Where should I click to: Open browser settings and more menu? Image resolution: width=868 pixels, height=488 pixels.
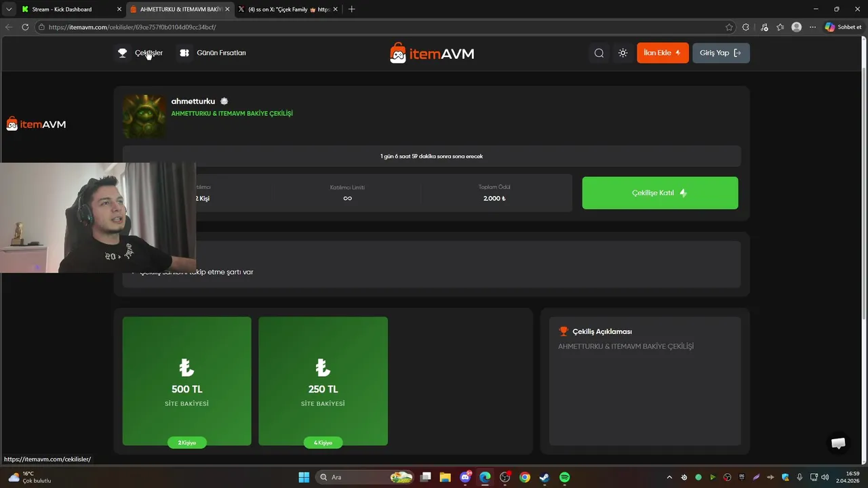pyautogui.click(x=812, y=27)
